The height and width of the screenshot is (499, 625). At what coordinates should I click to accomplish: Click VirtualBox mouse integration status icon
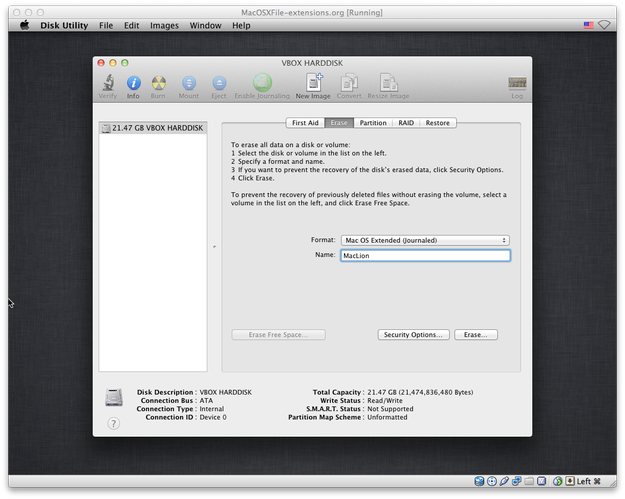click(x=558, y=481)
